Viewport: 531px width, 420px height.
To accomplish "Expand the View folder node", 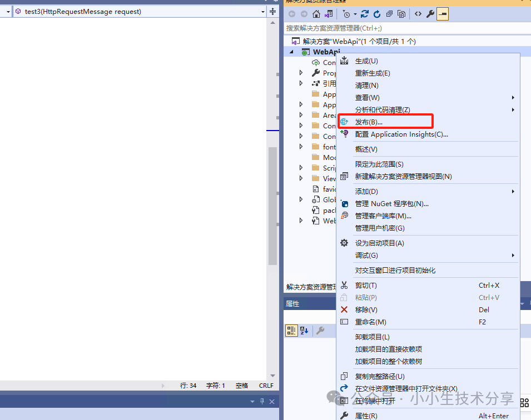I will 301,178.
